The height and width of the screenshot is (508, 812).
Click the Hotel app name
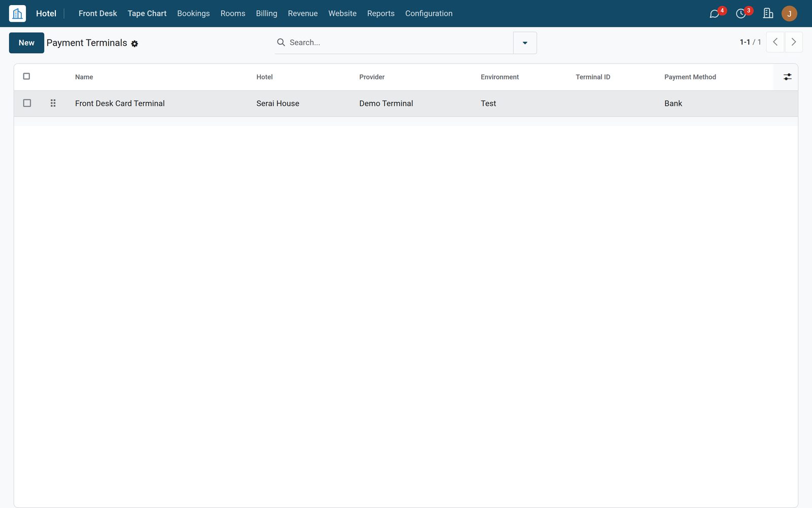point(46,14)
